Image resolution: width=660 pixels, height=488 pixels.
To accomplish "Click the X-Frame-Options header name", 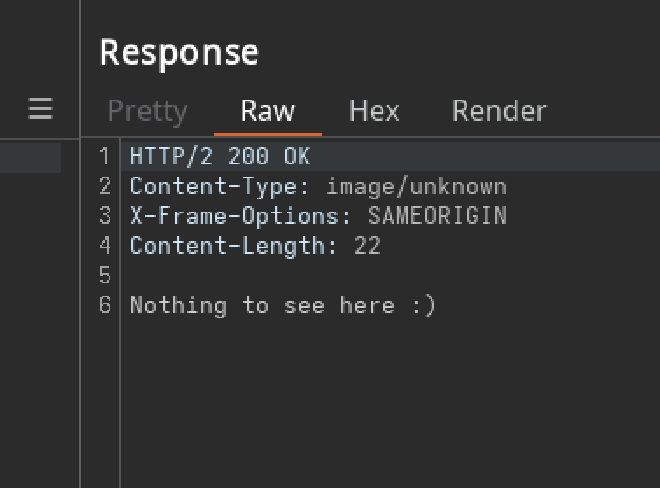I will click(x=234, y=216).
